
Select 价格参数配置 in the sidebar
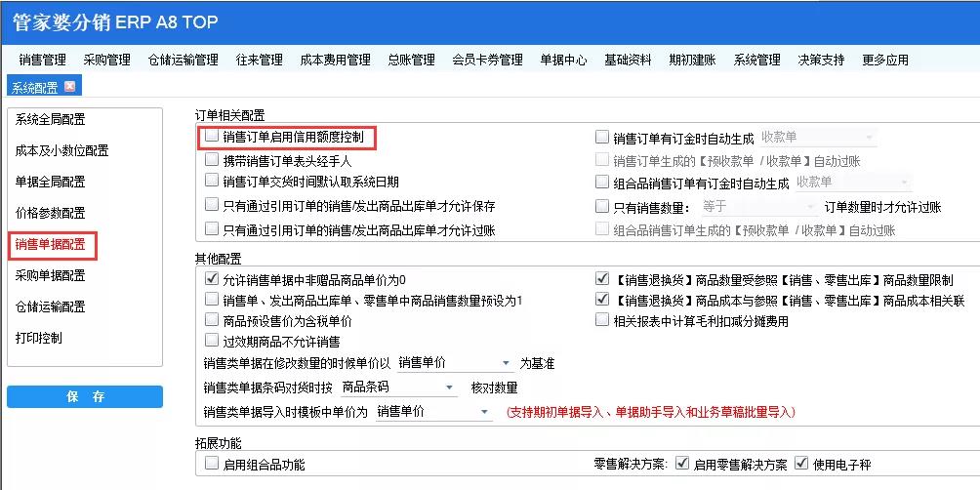click(50, 213)
